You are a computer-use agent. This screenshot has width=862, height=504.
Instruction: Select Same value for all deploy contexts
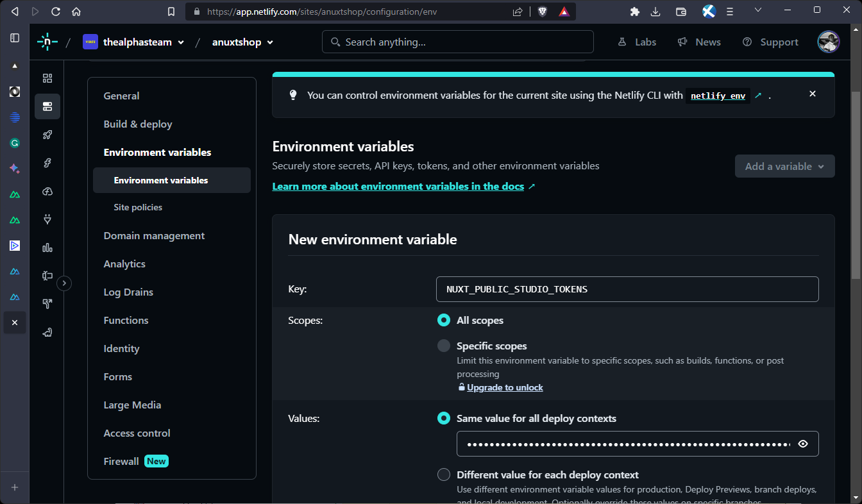pos(444,418)
